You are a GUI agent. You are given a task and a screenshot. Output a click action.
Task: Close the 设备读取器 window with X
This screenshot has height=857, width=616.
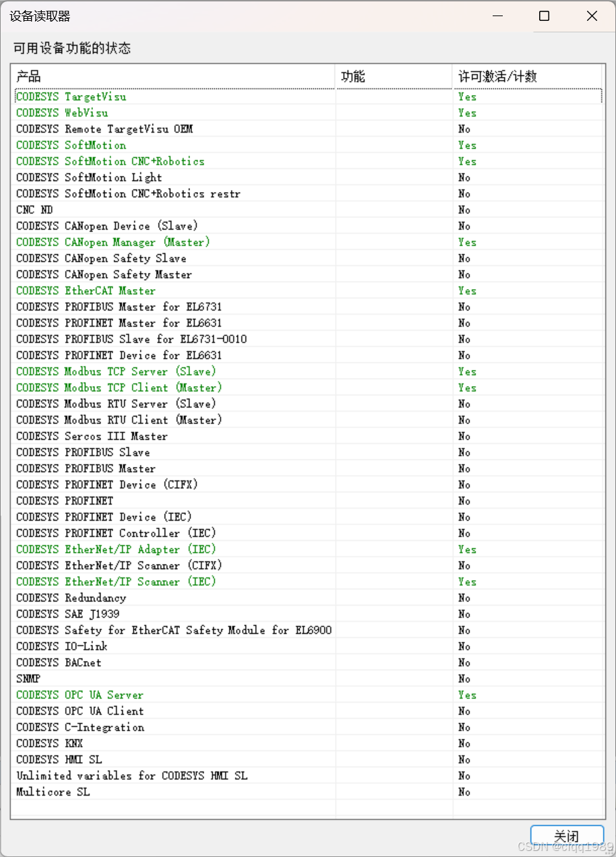click(x=591, y=16)
